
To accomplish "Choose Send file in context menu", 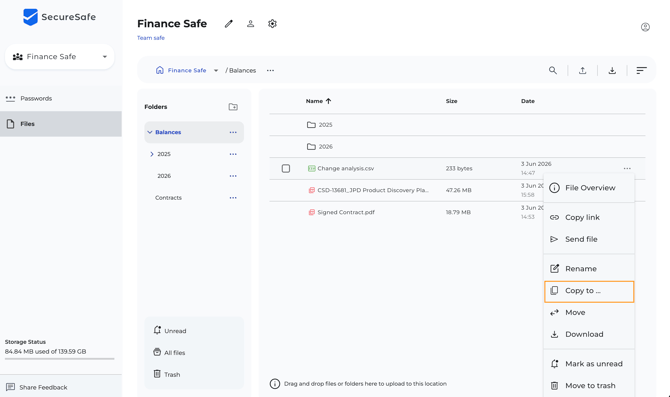I will [x=589, y=239].
